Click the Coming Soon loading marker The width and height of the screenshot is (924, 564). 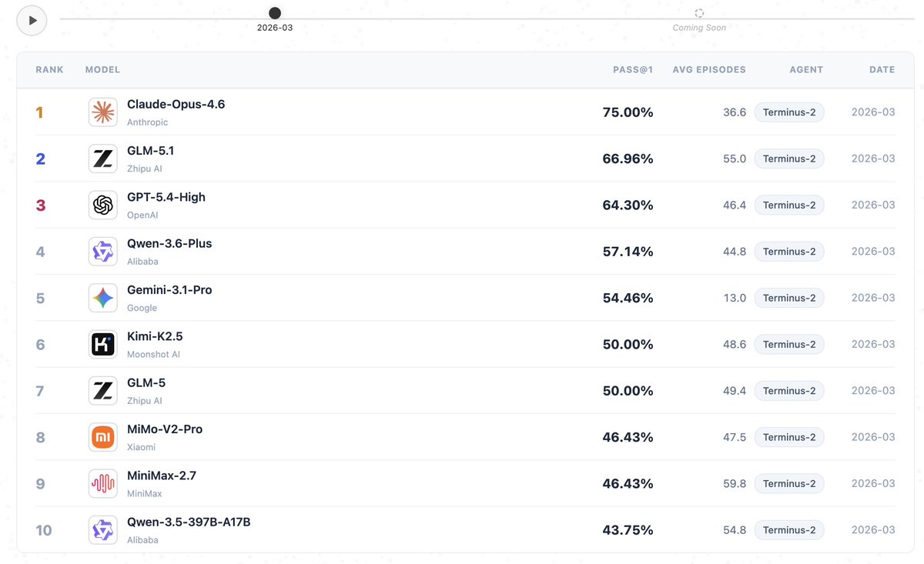(699, 13)
